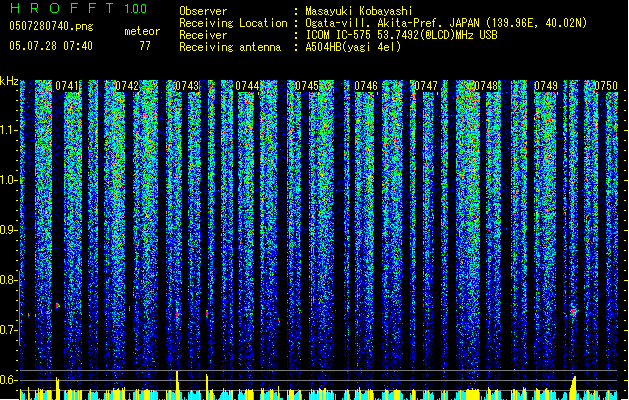The image size is (629, 400).
Task: Click the tall yellow power spike at 0743
Action: pyautogui.click(x=177, y=385)
